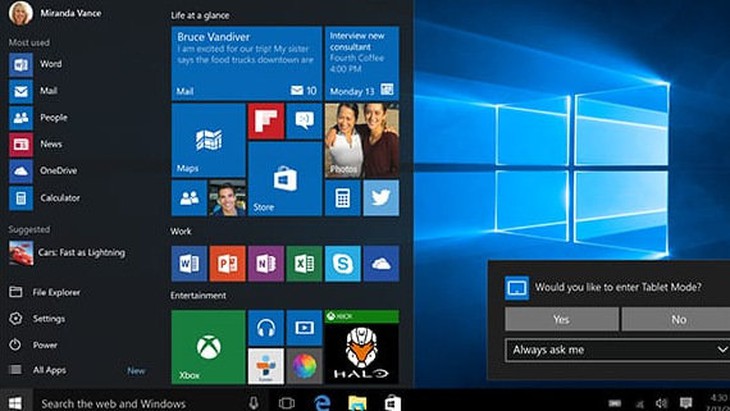Viewport: 730px width, 411px height.
Task: Open the Twitter tile
Action: click(381, 198)
